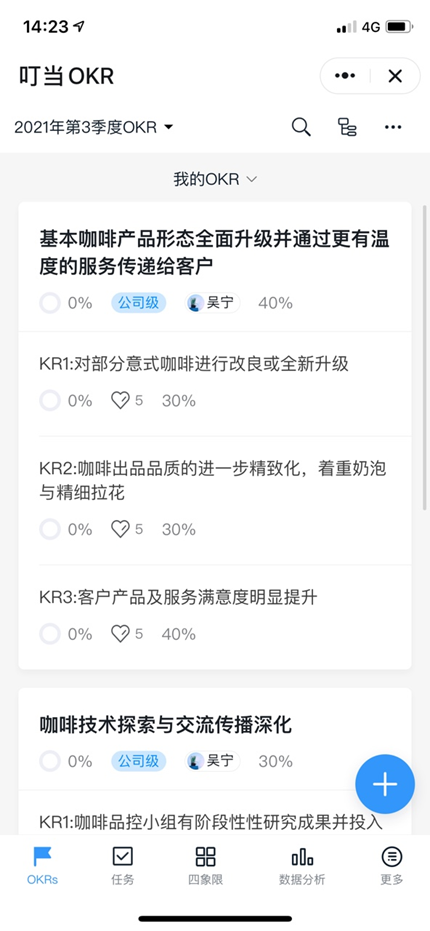430x931 pixels.
Task: Toggle the KR3 progress circle
Action: coord(50,634)
